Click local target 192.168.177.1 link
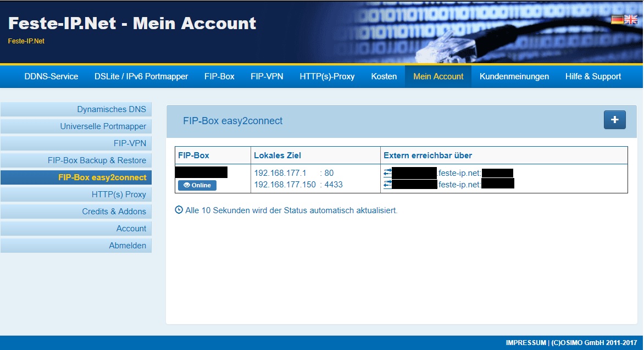 point(280,173)
